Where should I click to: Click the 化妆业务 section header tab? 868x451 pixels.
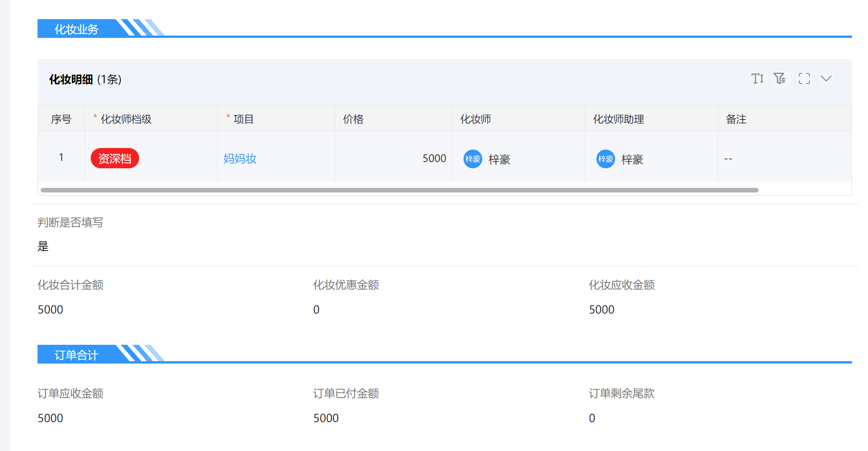click(77, 29)
